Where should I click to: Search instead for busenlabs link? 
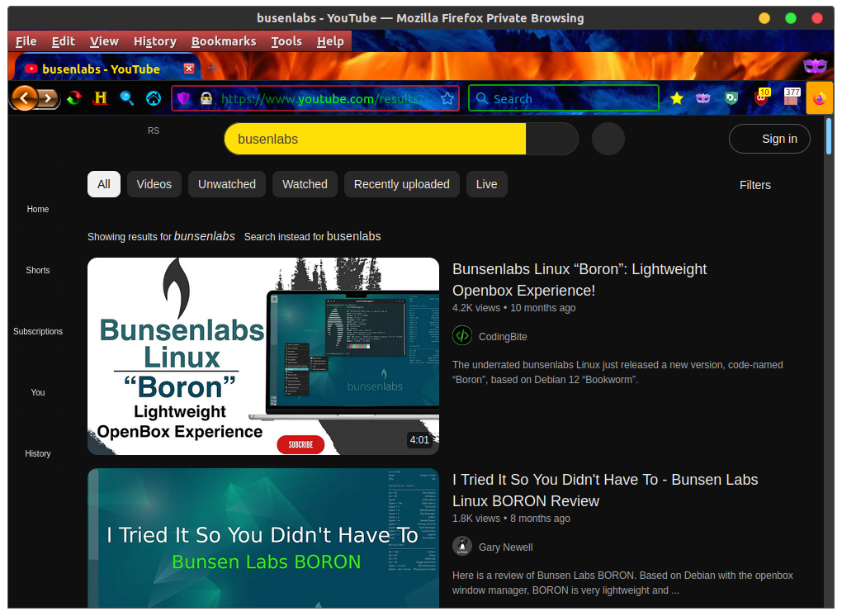[x=353, y=236]
